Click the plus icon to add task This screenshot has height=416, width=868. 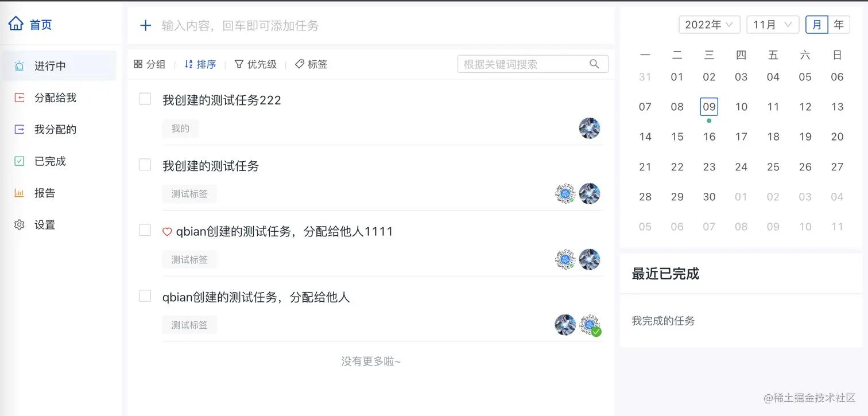pyautogui.click(x=146, y=25)
